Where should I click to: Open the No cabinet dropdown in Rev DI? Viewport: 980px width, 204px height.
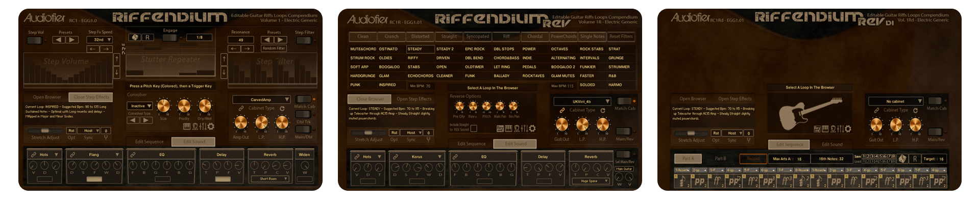tap(896, 101)
